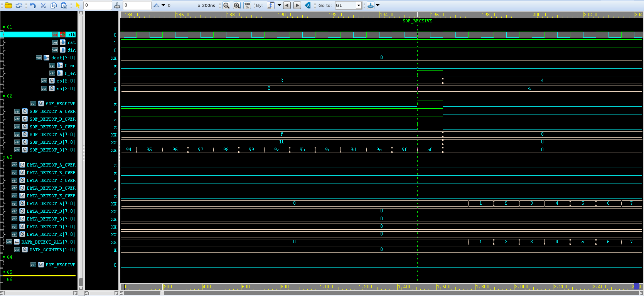The width and height of the screenshot is (644, 296).
Task: Collapse the G2 signal group
Action: click(x=3, y=96)
